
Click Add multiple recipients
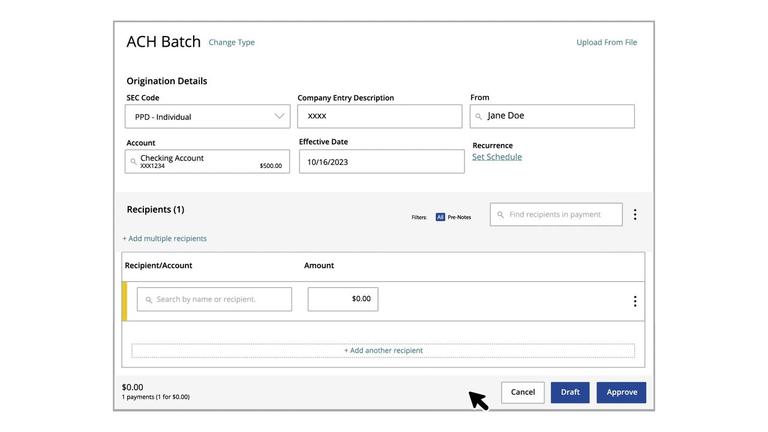pyautogui.click(x=165, y=239)
